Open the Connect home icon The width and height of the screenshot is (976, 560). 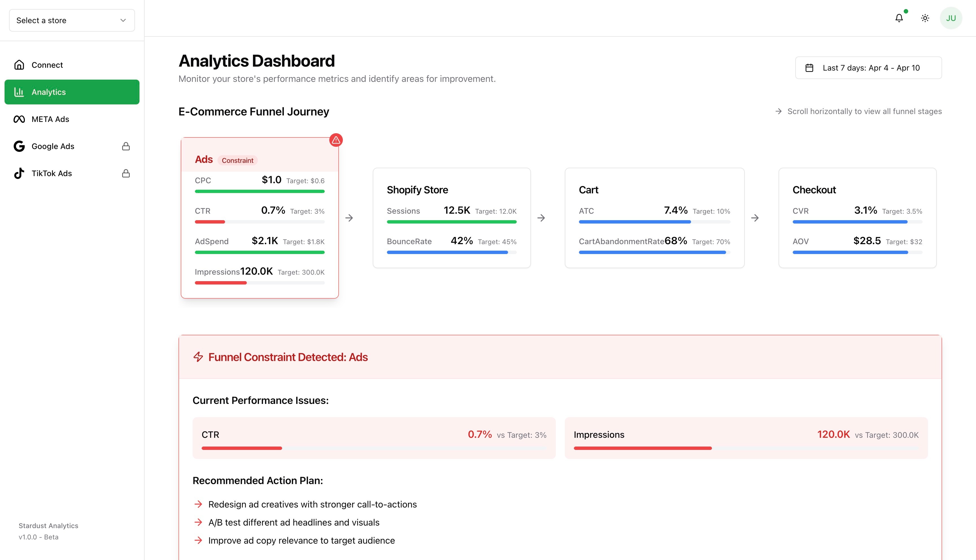[19, 65]
